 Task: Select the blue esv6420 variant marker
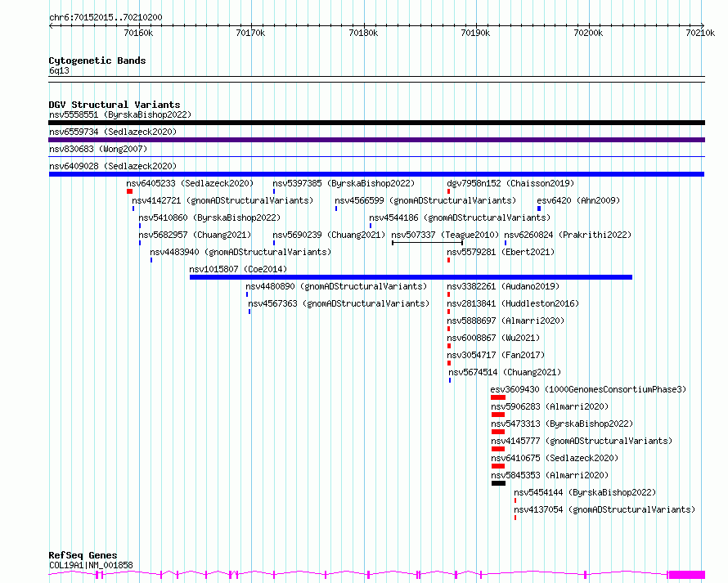[539, 209]
